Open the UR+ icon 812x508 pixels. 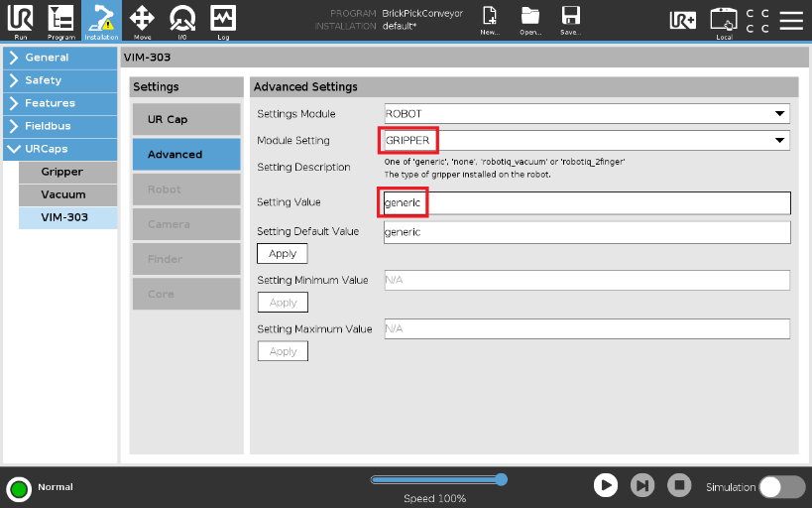tap(682, 20)
